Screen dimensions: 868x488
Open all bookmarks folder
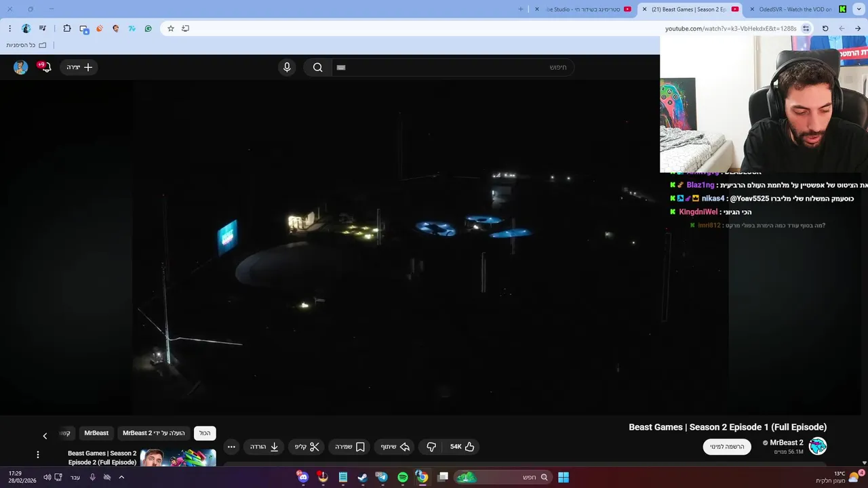click(26, 45)
